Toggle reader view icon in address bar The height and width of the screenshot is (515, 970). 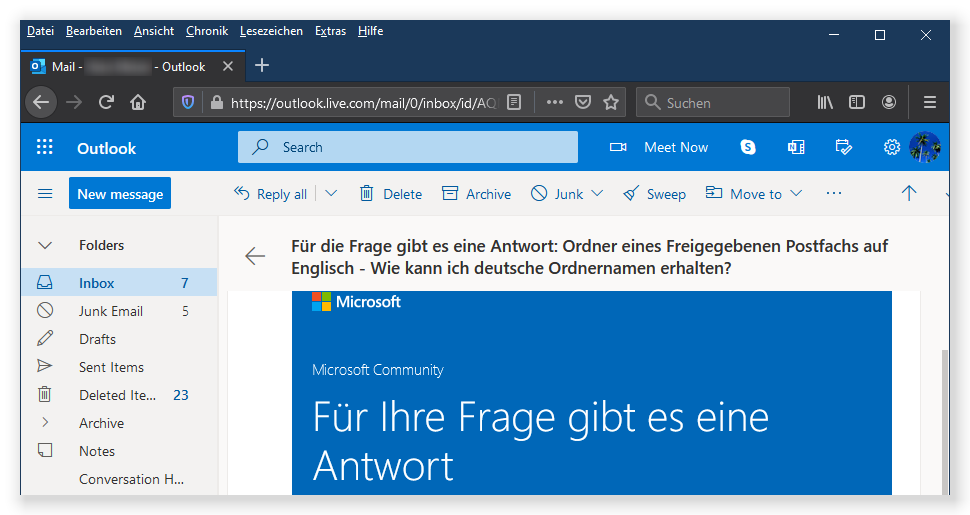pyautogui.click(x=514, y=102)
